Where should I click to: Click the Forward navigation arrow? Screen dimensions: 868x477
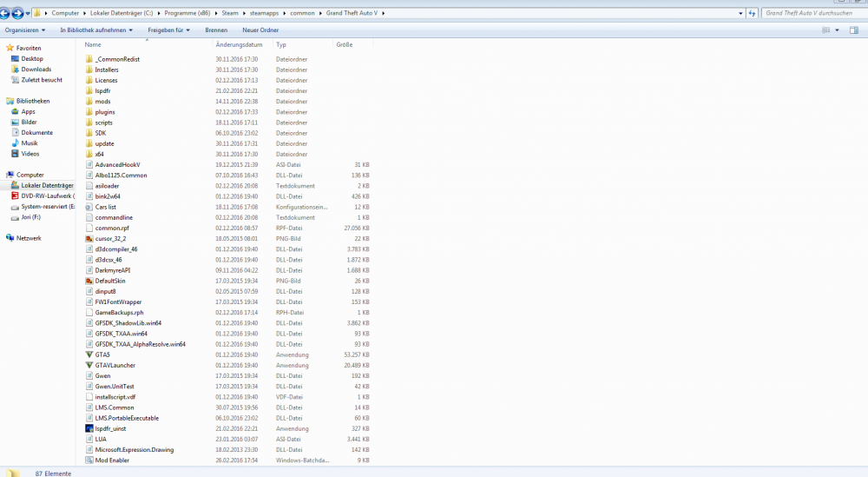[17, 13]
